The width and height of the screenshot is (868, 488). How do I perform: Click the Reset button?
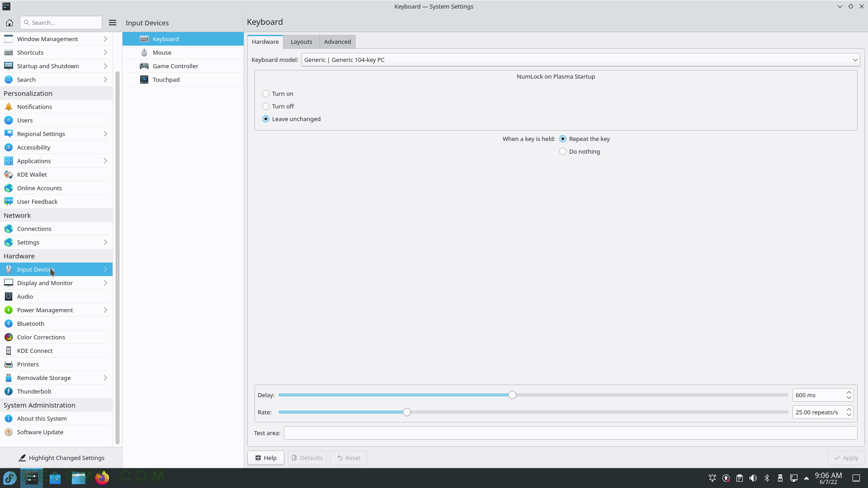[x=349, y=458]
